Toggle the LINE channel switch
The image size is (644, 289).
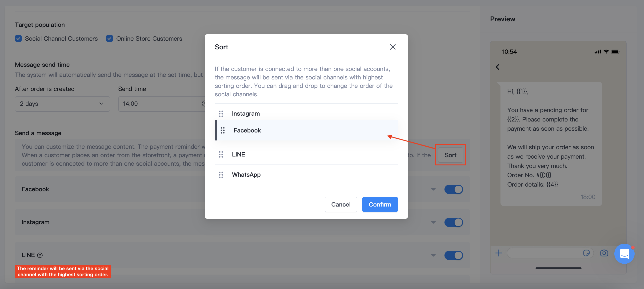pos(453,255)
